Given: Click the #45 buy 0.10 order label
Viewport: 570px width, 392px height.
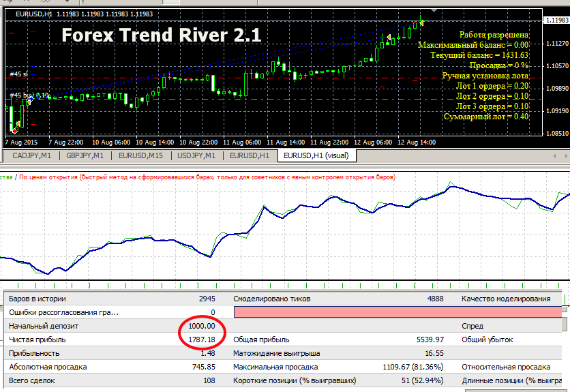Looking at the screenshot, I should 29,95.
